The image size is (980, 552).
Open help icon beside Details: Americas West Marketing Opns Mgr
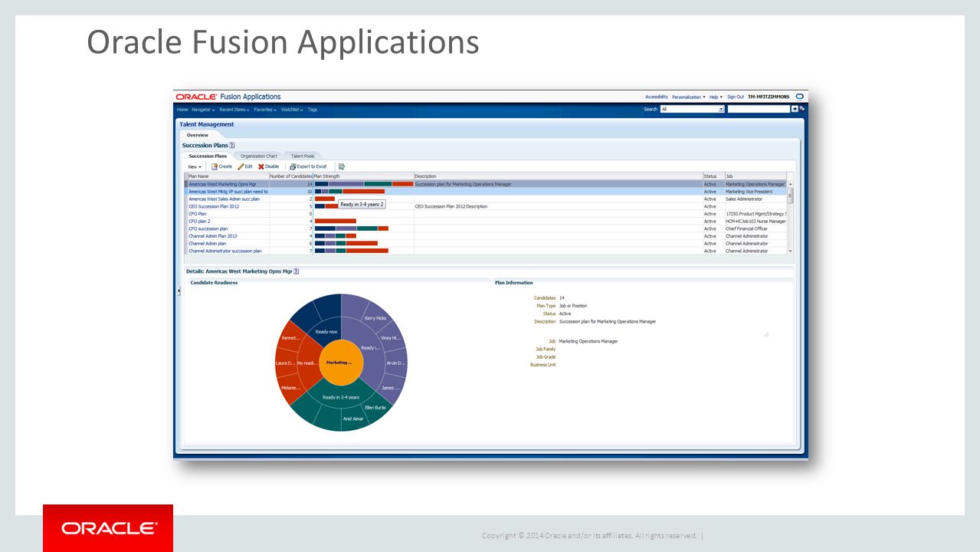pyautogui.click(x=297, y=271)
